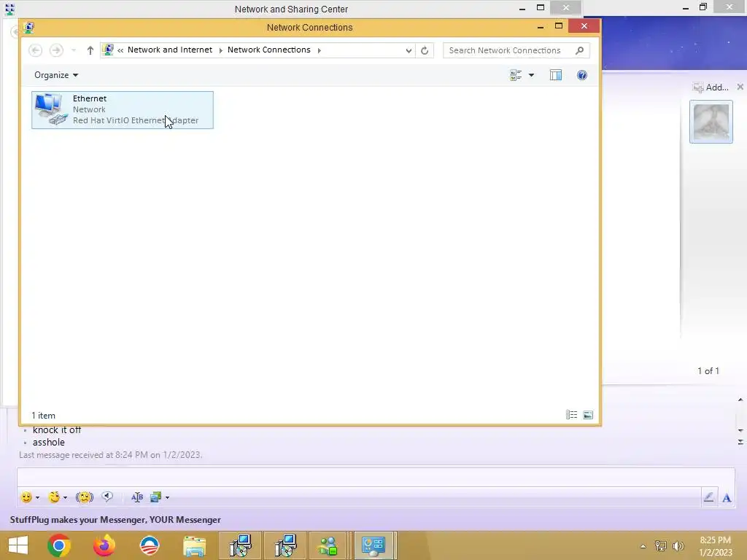Screen dimensions: 747x560
Task: Click 'Last message received' text in Messenger
Action: 111,455
